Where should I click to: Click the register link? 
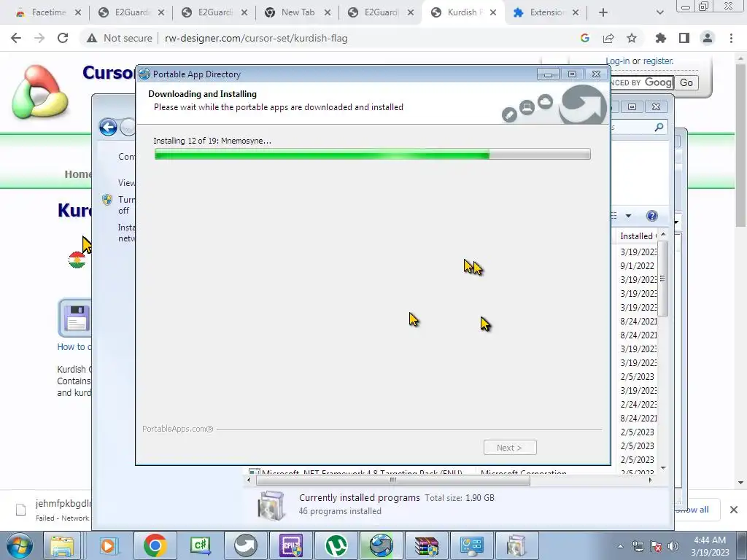659,61
